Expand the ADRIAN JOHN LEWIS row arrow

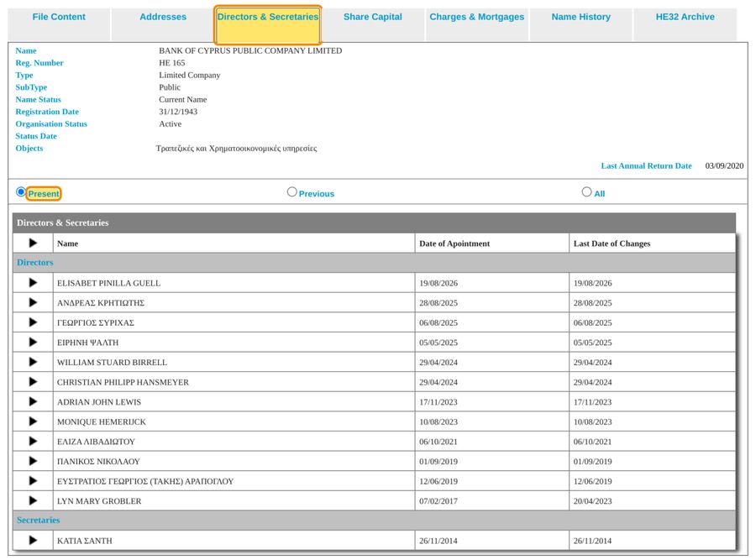pos(33,401)
